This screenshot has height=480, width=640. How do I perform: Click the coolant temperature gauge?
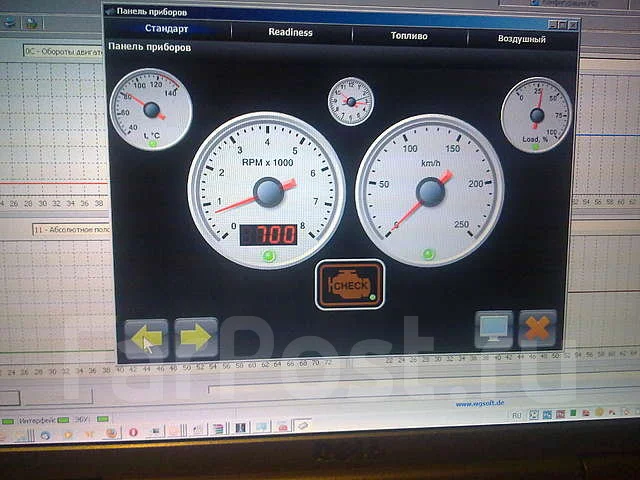[x=151, y=109]
